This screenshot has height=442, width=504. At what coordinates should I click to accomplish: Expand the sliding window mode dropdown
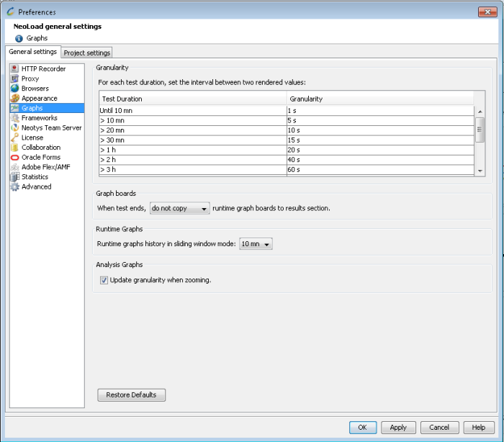pos(256,245)
